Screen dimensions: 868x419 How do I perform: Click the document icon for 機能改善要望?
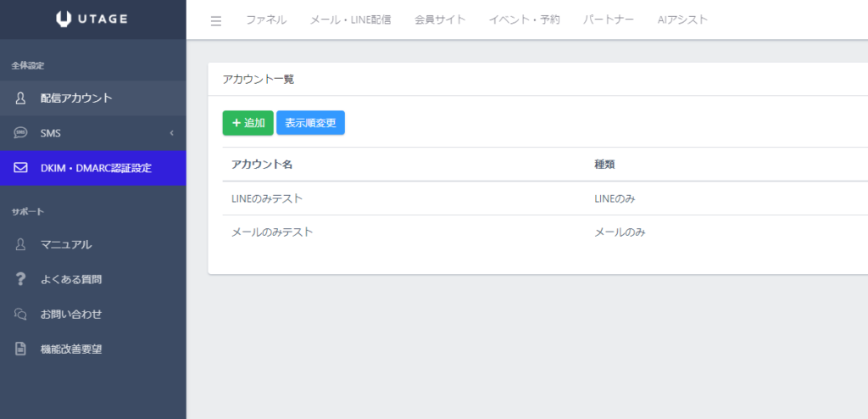[x=21, y=349]
